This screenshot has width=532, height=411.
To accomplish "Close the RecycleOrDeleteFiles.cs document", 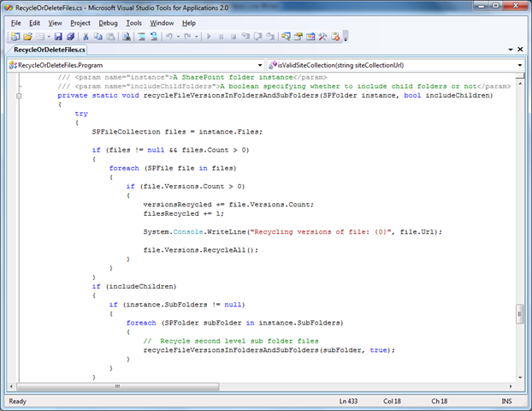I will tap(521, 51).
